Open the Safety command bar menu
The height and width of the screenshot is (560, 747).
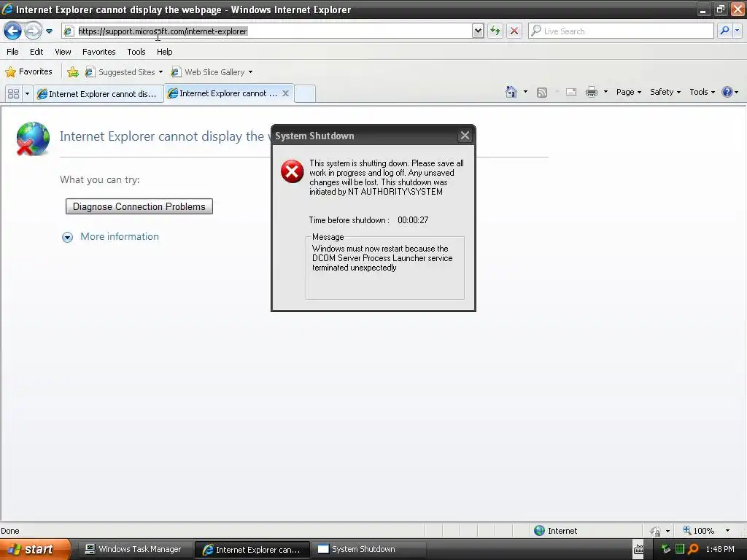(x=665, y=92)
